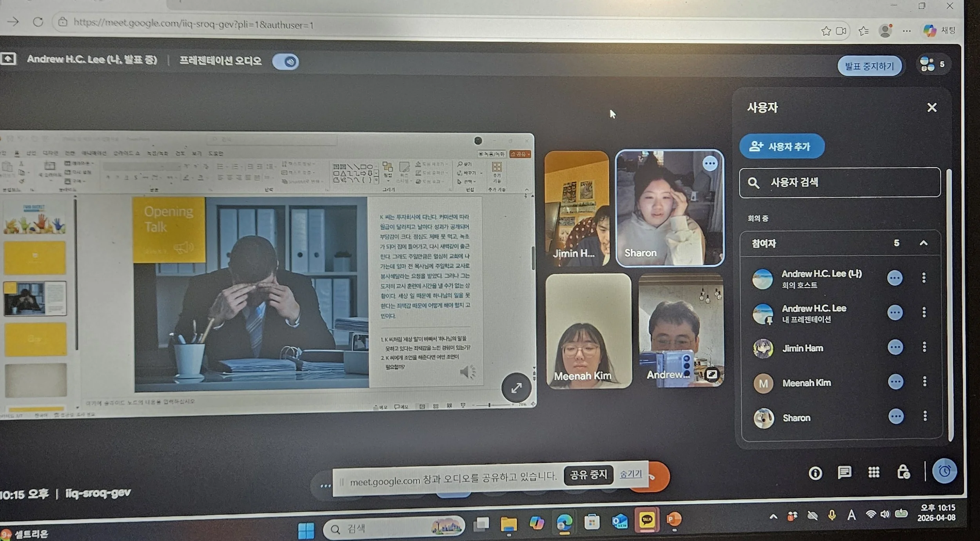Click the mic status icon beside Andrew H.C. Lee (나)

[x=895, y=278]
